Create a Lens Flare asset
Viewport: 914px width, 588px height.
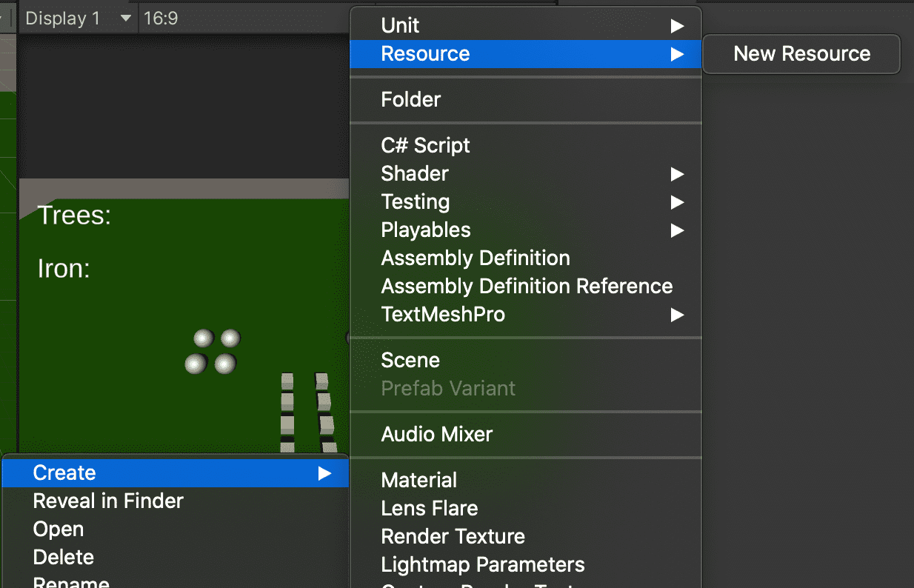click(x=525, y=508)
